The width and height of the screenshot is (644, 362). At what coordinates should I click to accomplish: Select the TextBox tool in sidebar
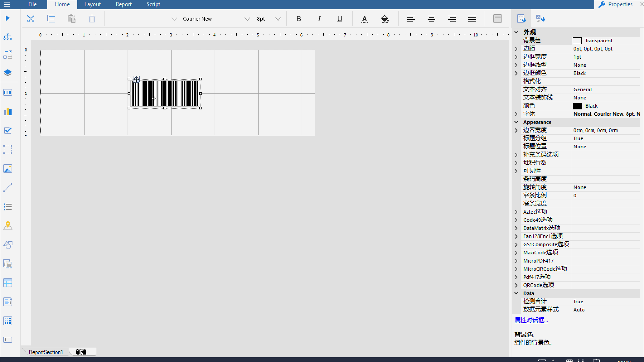click(8, 340)
